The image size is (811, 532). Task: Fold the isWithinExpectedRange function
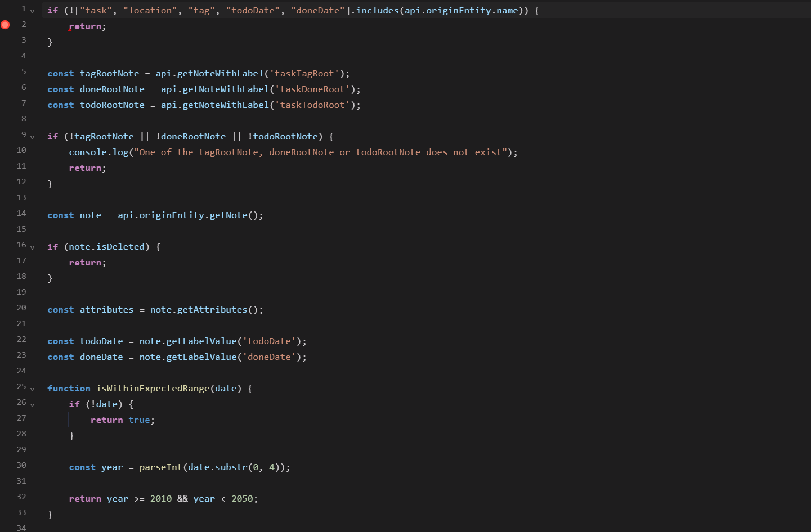click(32, 389)
